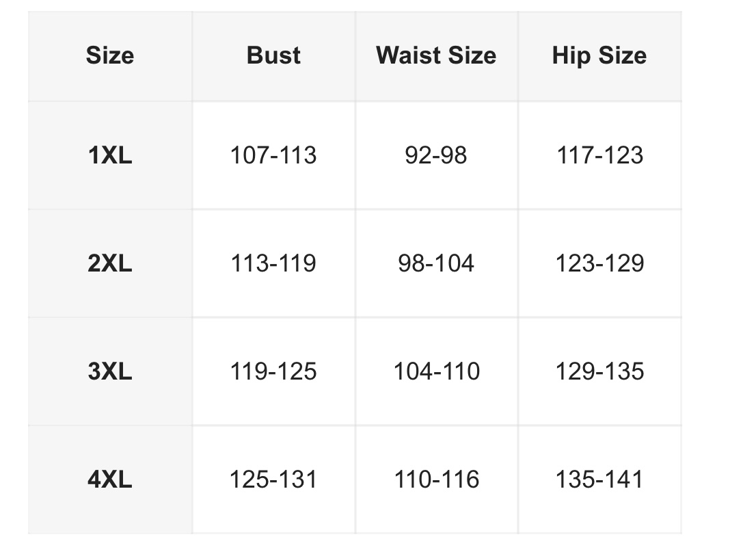Click the hip value 129-135
The width and height of the screenshot is (756, 541).
click(599, 371)
